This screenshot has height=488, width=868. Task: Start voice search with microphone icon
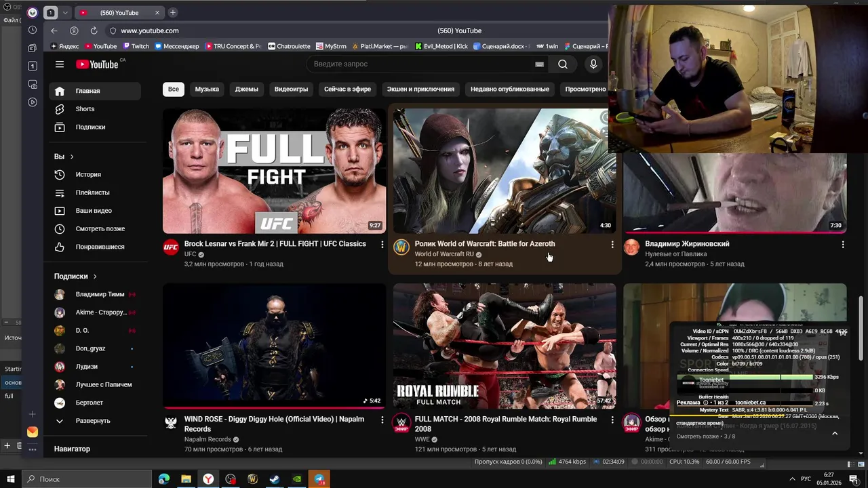click(593, 64)
